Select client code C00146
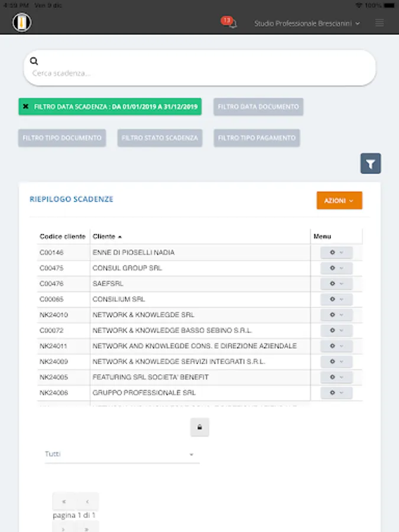 tap(51, 252)
